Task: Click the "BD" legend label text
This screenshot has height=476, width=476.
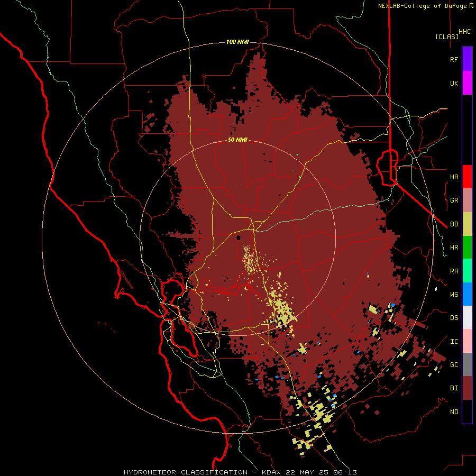Action: 454,224
